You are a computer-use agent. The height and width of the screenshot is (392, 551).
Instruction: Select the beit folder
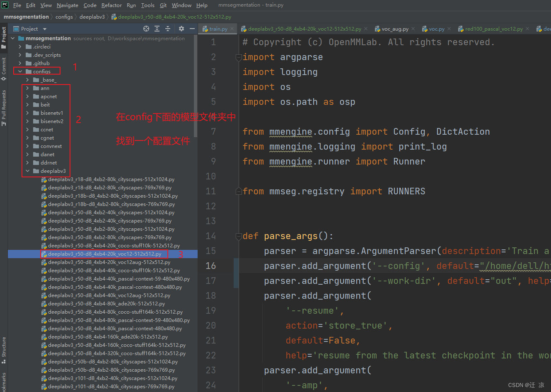[x=45, y=104]
